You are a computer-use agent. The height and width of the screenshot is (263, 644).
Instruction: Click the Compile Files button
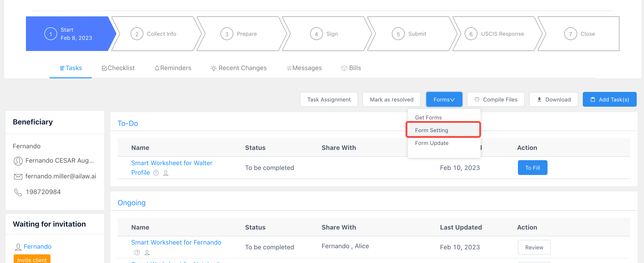496,99
